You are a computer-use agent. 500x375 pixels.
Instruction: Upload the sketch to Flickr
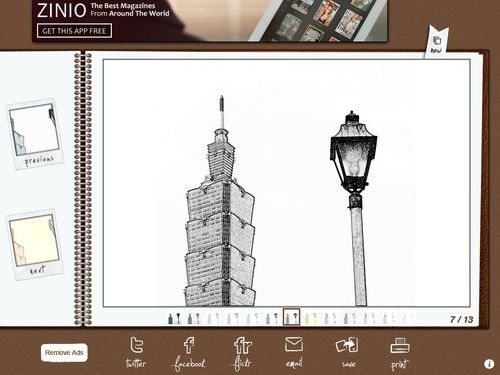click(242, 353)
